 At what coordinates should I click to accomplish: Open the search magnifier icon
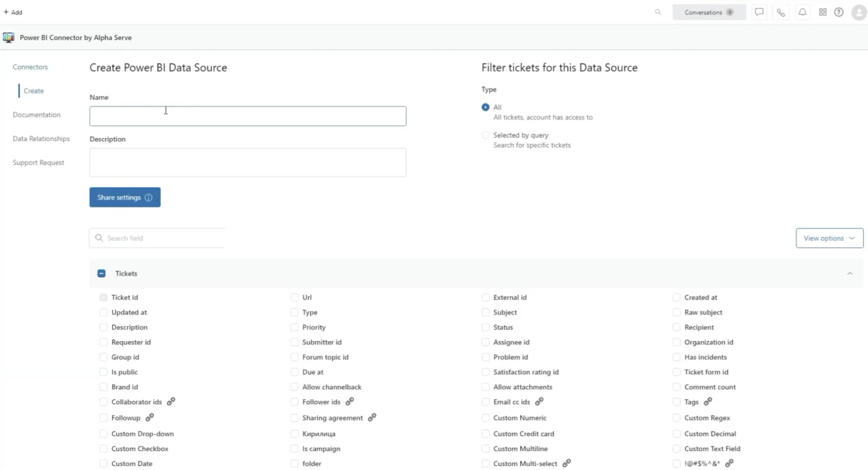point(657,12)
